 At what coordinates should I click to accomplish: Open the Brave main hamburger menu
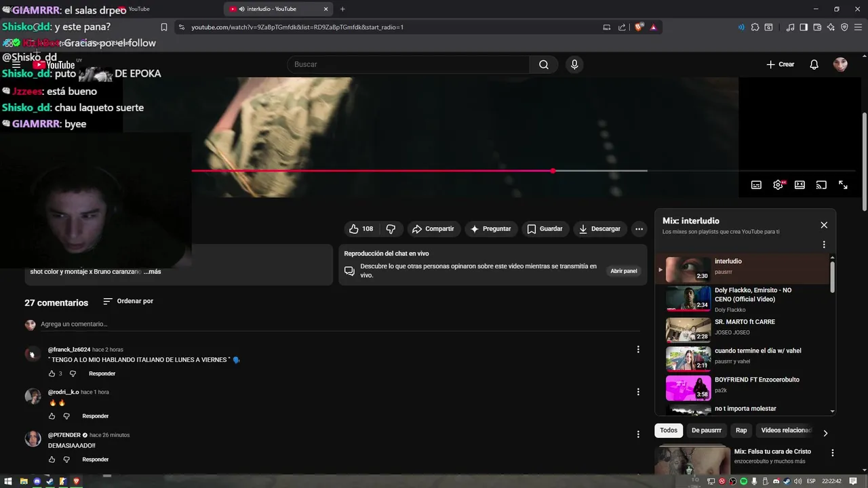click(858, 27)
